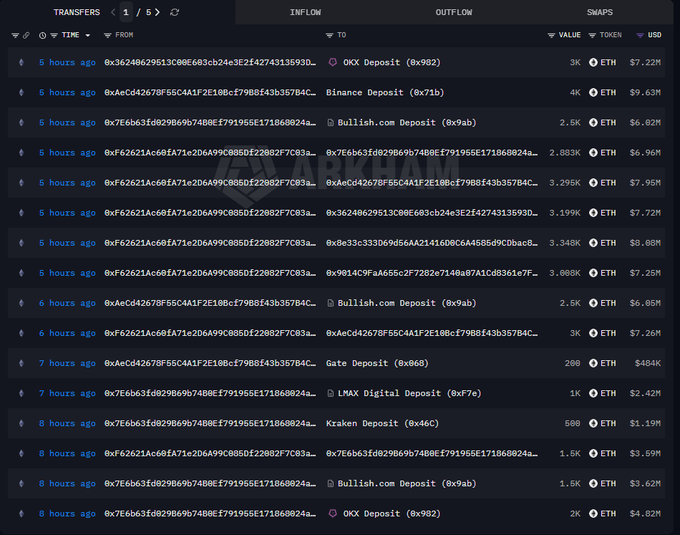Open the '7 hours ago' timestamp in $484K row
Screen dimensions: 680x535
[67, 363]
